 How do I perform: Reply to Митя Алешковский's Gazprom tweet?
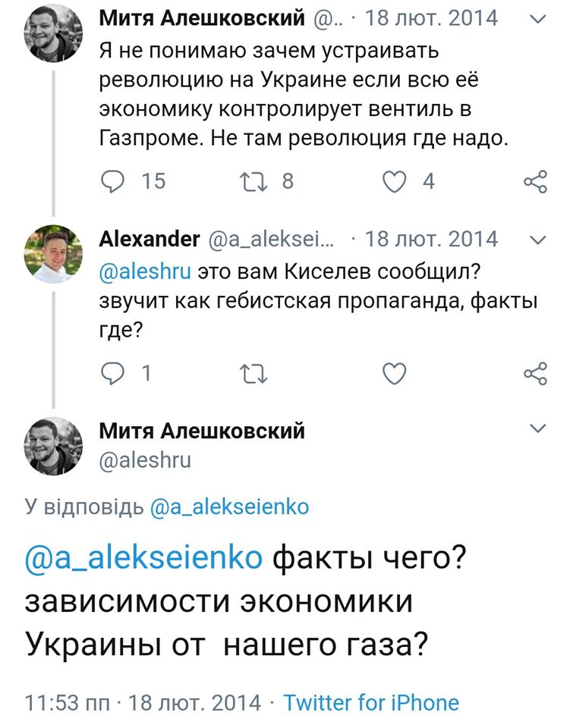coord(111,180)
